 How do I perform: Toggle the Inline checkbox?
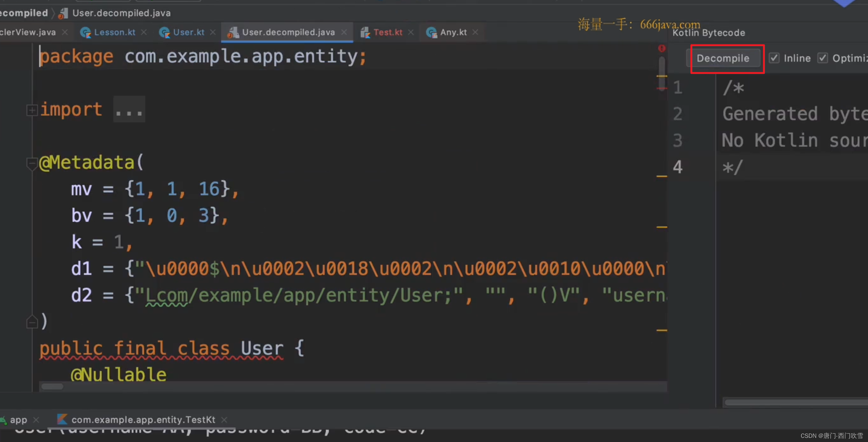[774, 58]
